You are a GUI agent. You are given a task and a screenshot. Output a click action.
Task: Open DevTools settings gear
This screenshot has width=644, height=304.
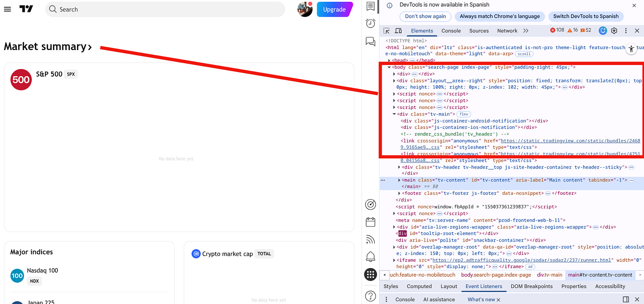coord(614,31)
